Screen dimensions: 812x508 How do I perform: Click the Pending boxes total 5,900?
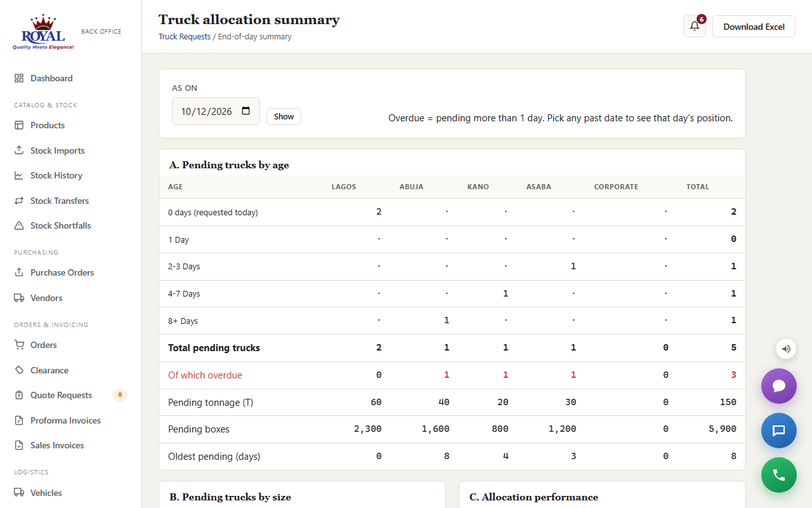click(x=723, y=429)
